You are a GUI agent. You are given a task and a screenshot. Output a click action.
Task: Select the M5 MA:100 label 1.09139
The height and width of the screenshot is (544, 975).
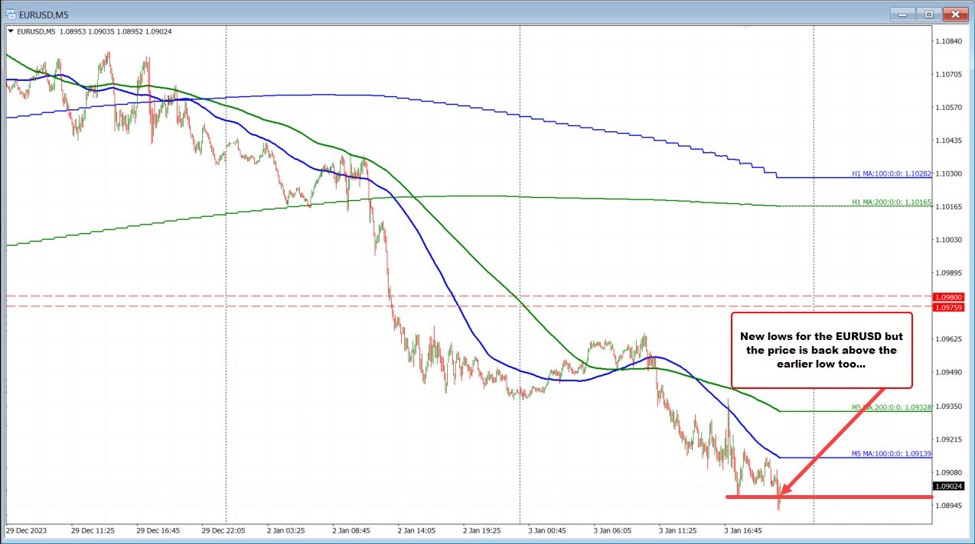pos(892,454)
